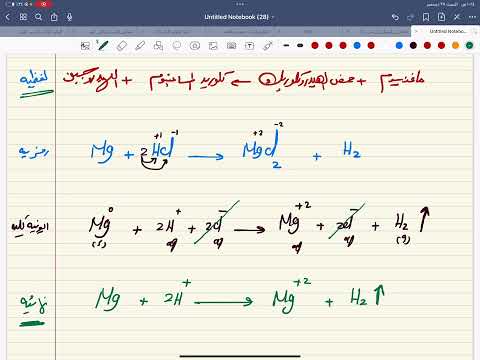Open the Elements sticker tool

[195, 46]
